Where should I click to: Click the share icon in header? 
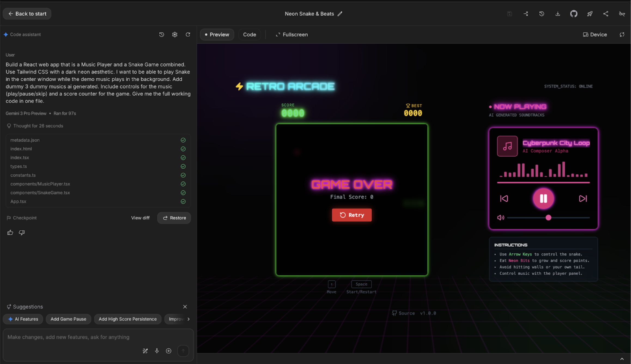(x=606, y=14)
